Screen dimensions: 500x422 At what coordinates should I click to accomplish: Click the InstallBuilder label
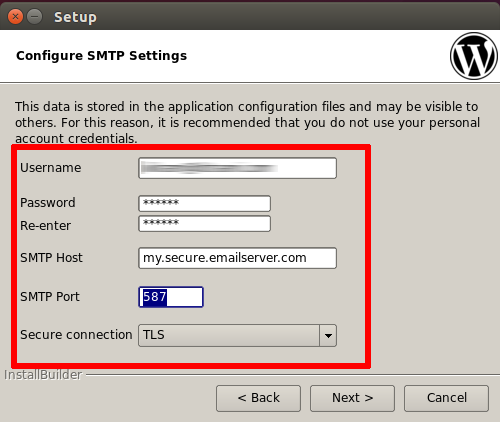pyautogui.click(x=43, y=375)
